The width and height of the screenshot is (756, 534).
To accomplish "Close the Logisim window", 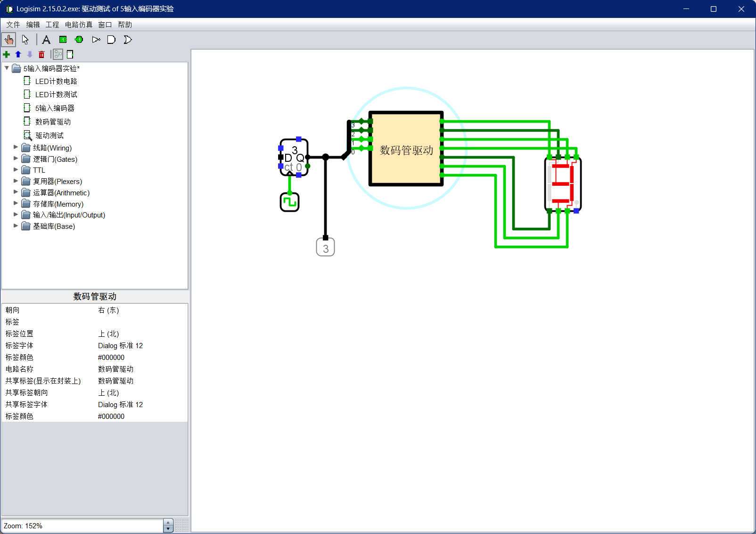I will coord(741,9).
